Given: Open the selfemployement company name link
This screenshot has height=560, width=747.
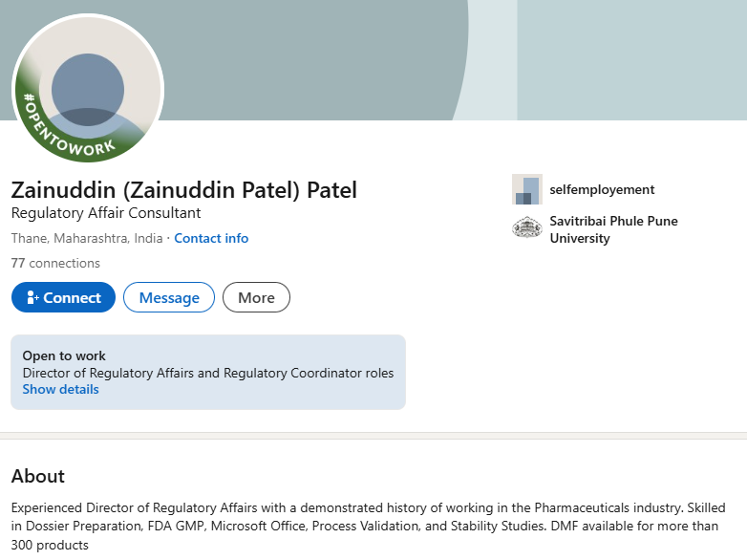Looking at the screenshot, I should pyautogui.click(x=602, y=189).
